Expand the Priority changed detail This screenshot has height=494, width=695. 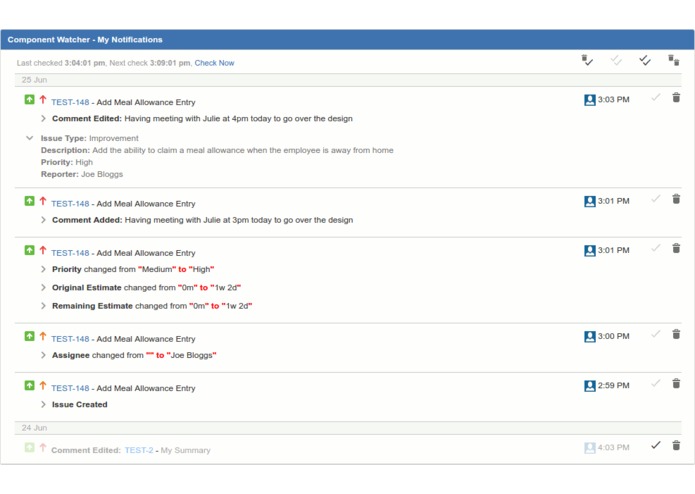tap(43, 269)
